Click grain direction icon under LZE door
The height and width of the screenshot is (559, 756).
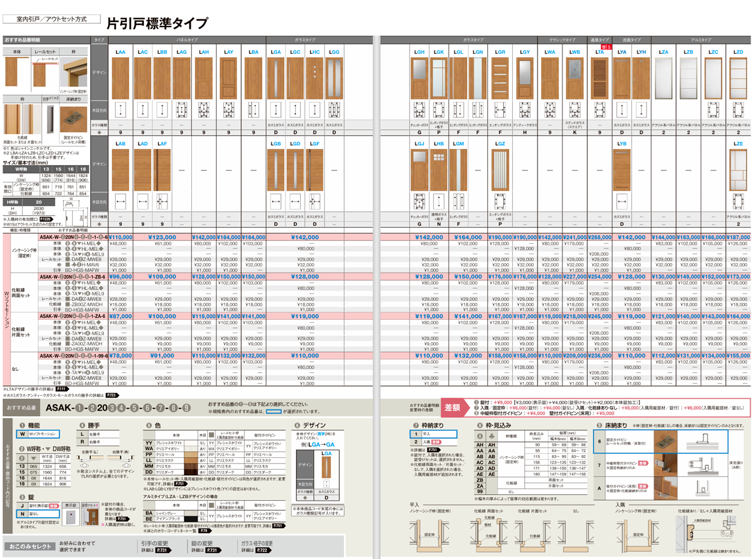(738, 201)
